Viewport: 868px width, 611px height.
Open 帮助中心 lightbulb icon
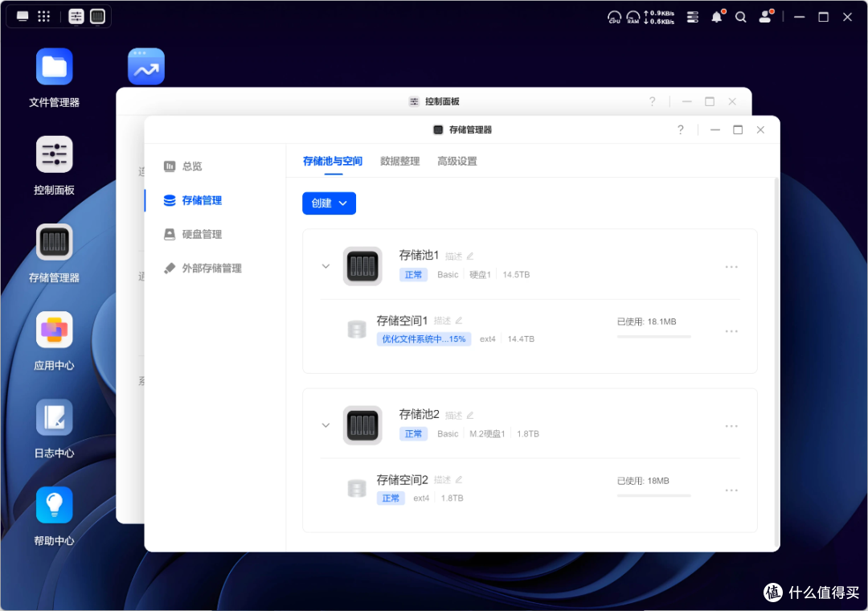point(55,505)
